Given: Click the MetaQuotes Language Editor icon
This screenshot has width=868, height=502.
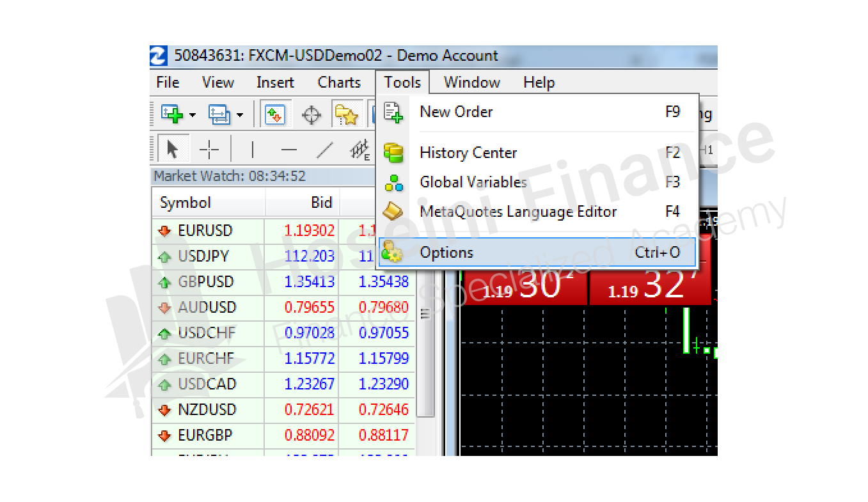Looking at the screenshot, I should (x=393, y=212).
